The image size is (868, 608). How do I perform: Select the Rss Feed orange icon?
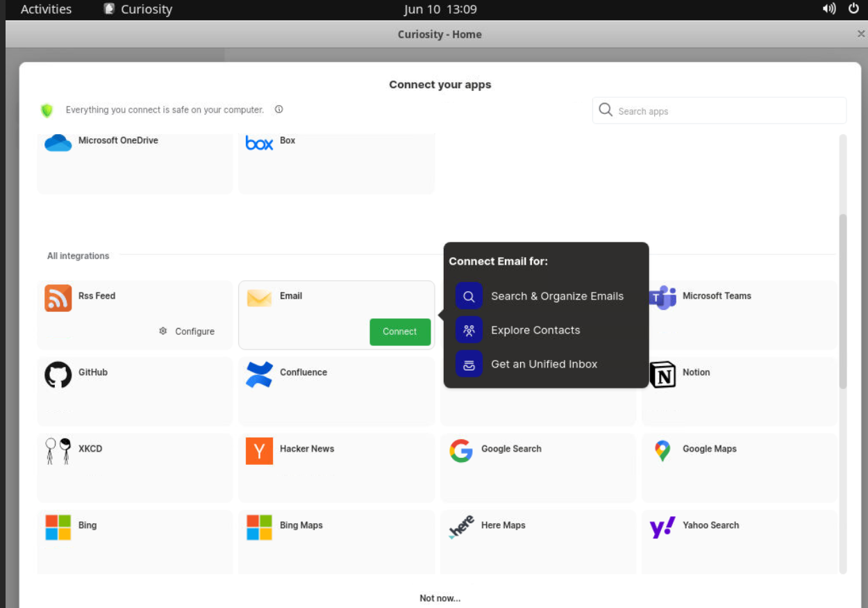[58, 298]
